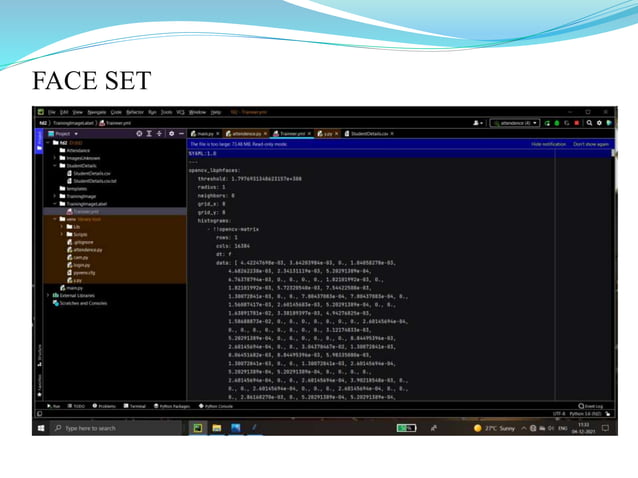Open the Refactor menu
The width and height of the screenshot is (638, 478).
point(135,112)
